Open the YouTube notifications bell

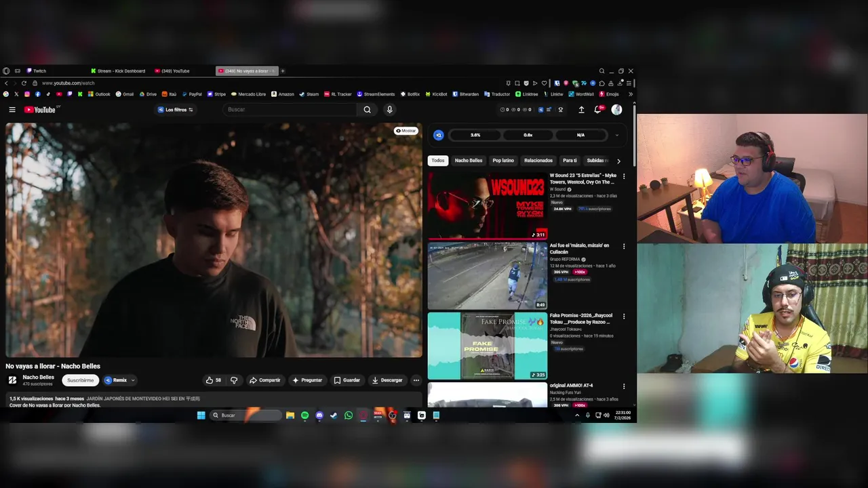[598, 110]
